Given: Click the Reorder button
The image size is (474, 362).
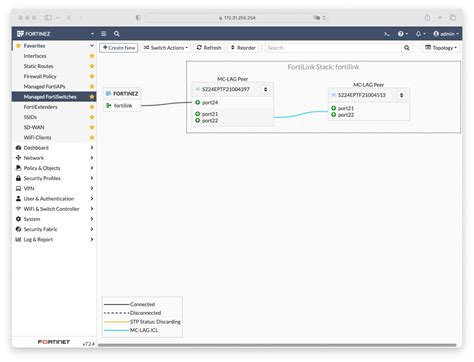Looking at the screenshot, I should 243,48.
